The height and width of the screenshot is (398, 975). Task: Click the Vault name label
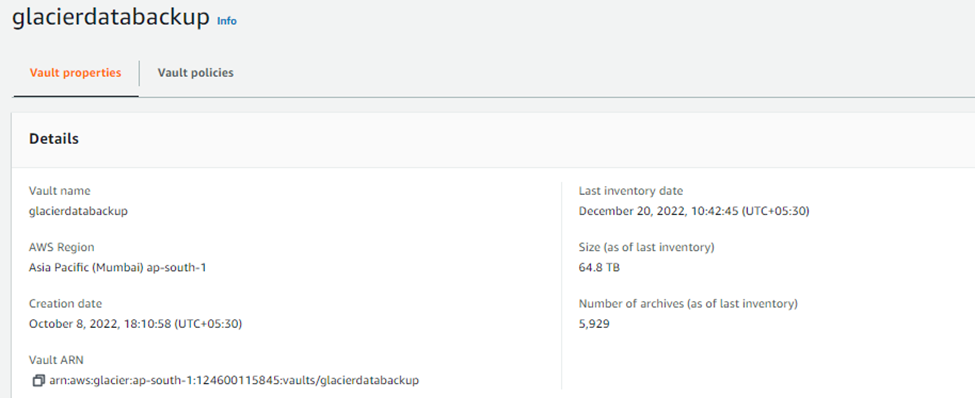[60, 191]
